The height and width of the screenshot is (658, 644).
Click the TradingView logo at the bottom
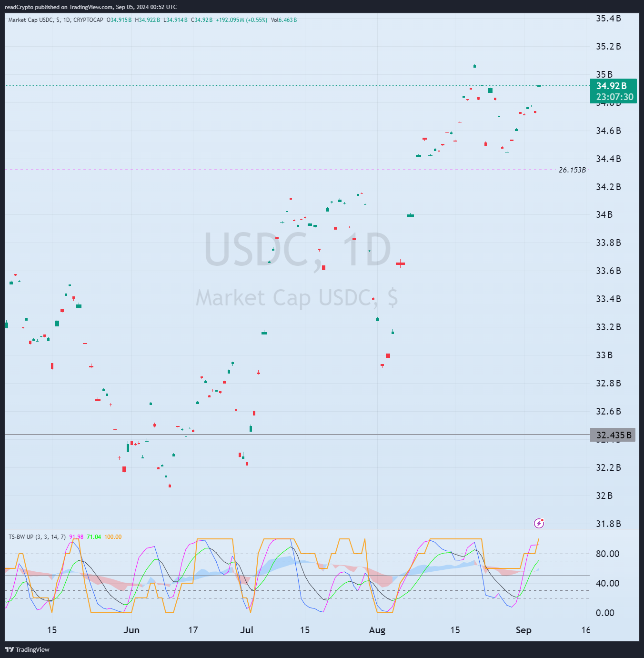pos(27,649)
